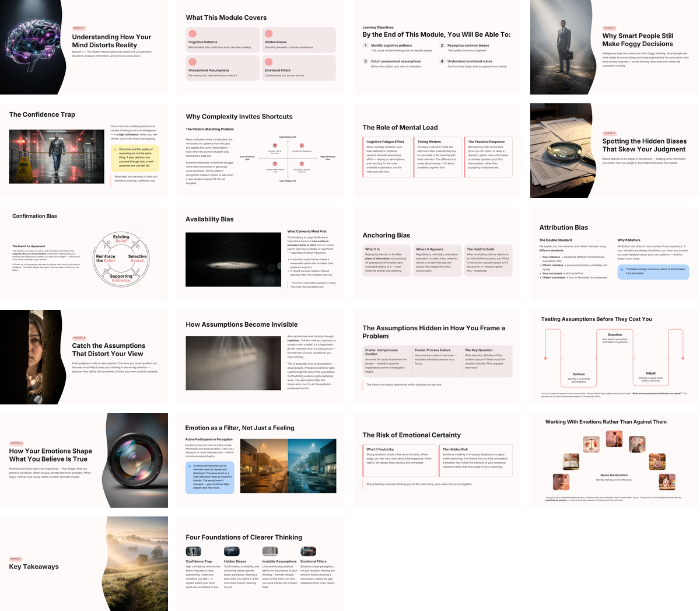Click the Low Shortcut Use axis label

pos(247,158)
